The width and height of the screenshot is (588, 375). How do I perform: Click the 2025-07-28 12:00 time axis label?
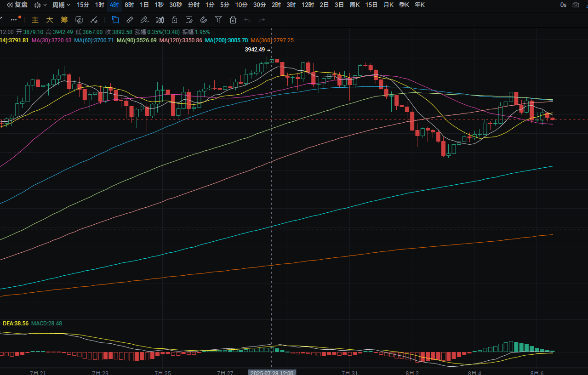coord(272,372)
